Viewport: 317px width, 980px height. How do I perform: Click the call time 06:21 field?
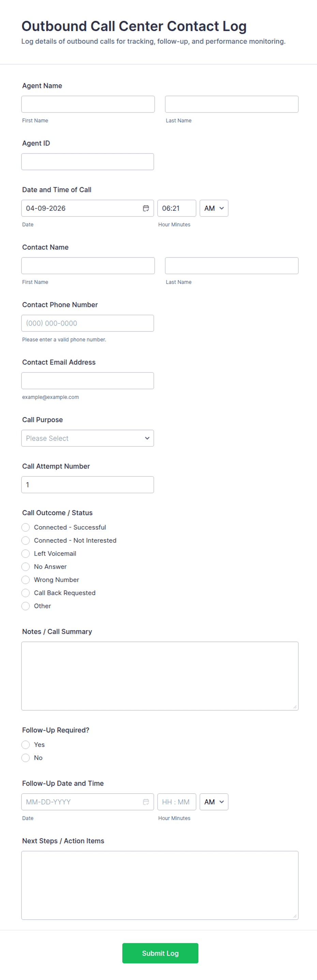click(x=177, y=208)
